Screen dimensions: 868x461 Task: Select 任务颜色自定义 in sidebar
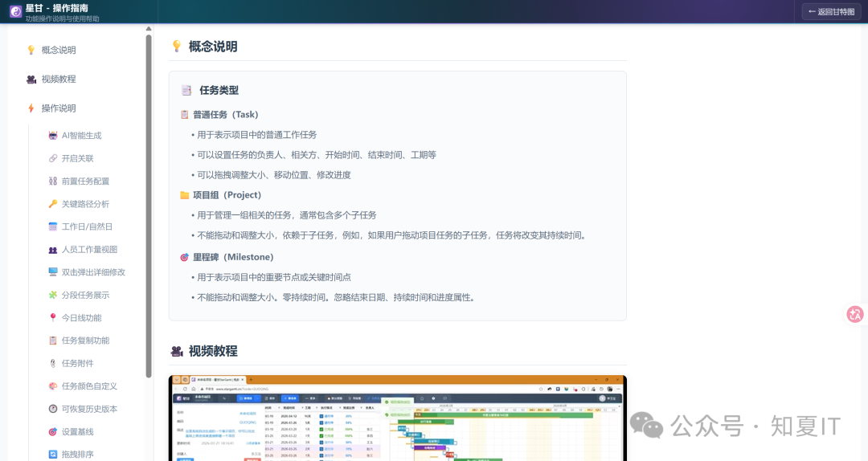point(89,386)
